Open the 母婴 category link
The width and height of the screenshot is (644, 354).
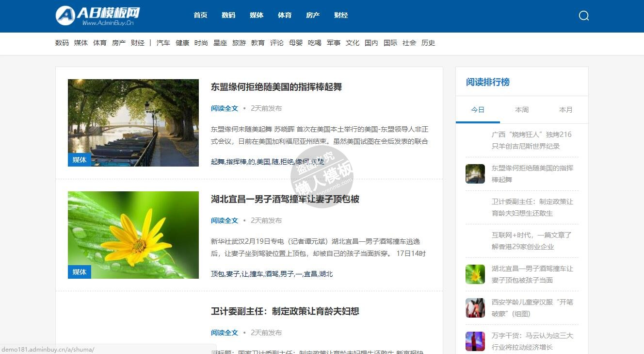(296, 43)
